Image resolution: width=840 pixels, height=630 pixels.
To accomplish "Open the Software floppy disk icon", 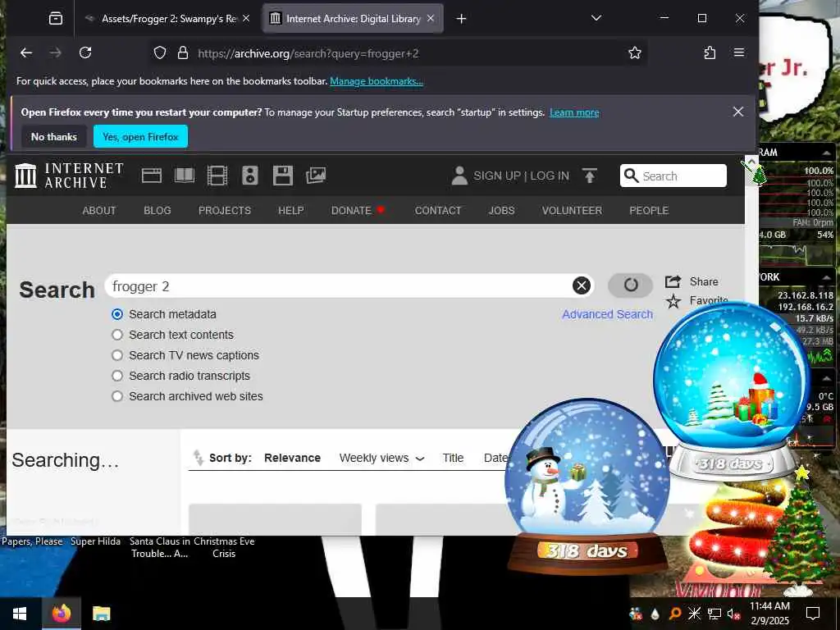I will pyautogui.click(x=283, y=176).
